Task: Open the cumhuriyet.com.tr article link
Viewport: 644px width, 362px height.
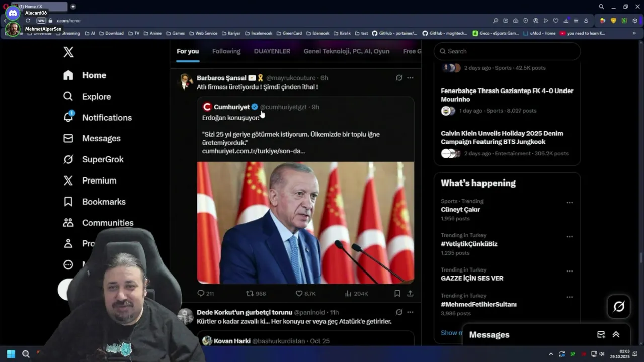Action: pos(254,151)
